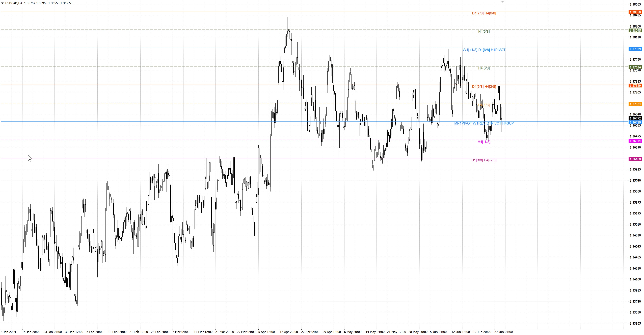Click the magenta 1.36414 price tag

pos(635,141)
